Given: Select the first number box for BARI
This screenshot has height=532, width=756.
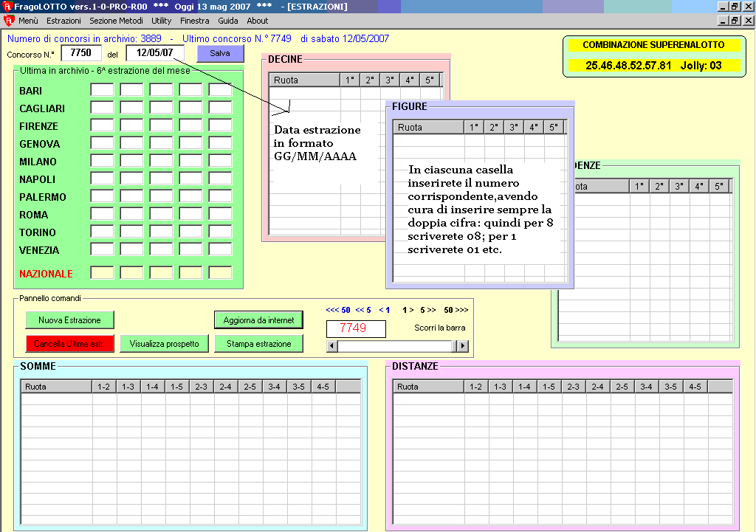Looking at the screenshot, I should coord(102,90).
